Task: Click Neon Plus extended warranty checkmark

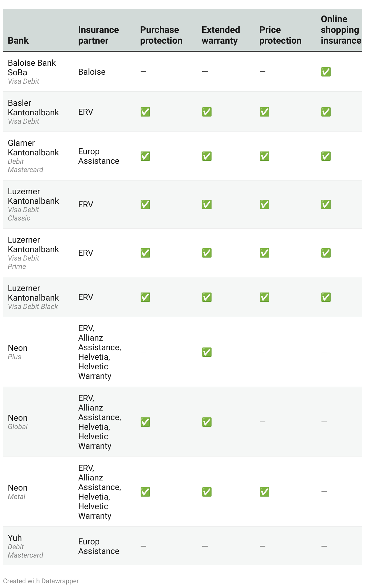Action: (x=207, y=352)
